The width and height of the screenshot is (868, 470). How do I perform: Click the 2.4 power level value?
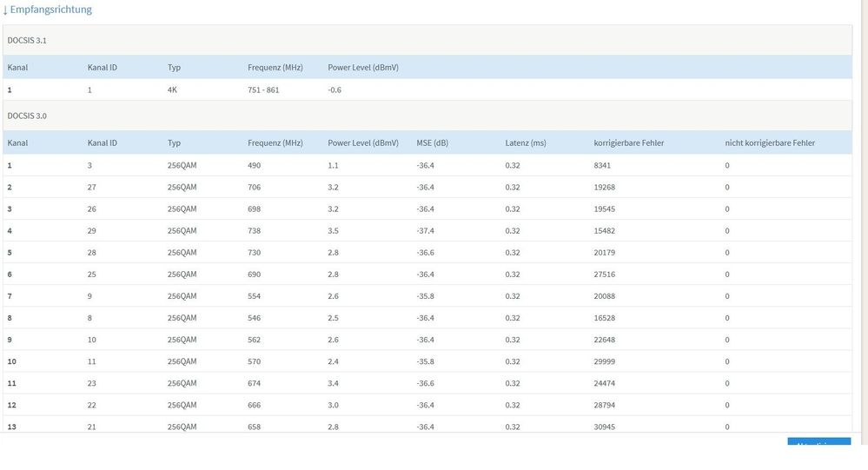coord(333,361)
